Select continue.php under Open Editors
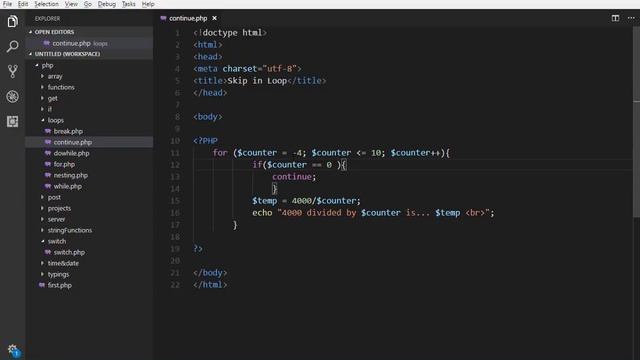 click(x=89, y=43)
